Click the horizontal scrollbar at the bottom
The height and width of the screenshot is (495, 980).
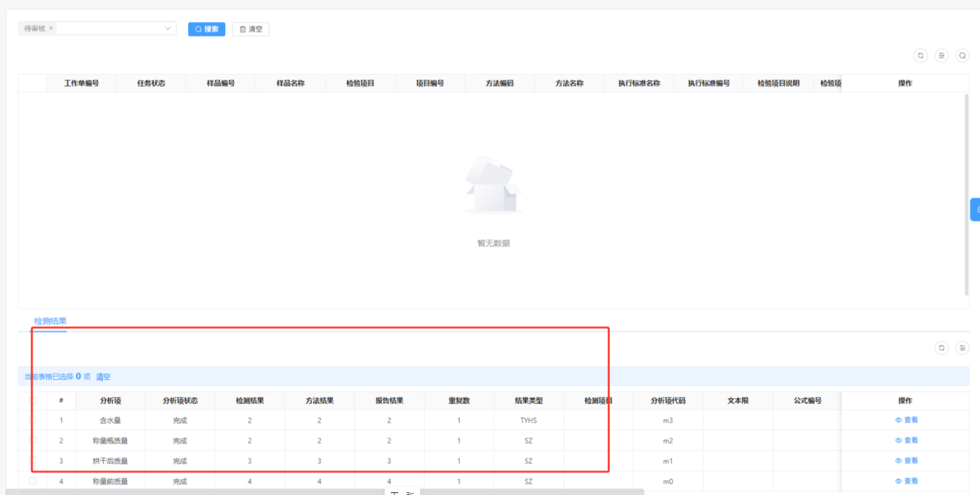pos(332,492)
